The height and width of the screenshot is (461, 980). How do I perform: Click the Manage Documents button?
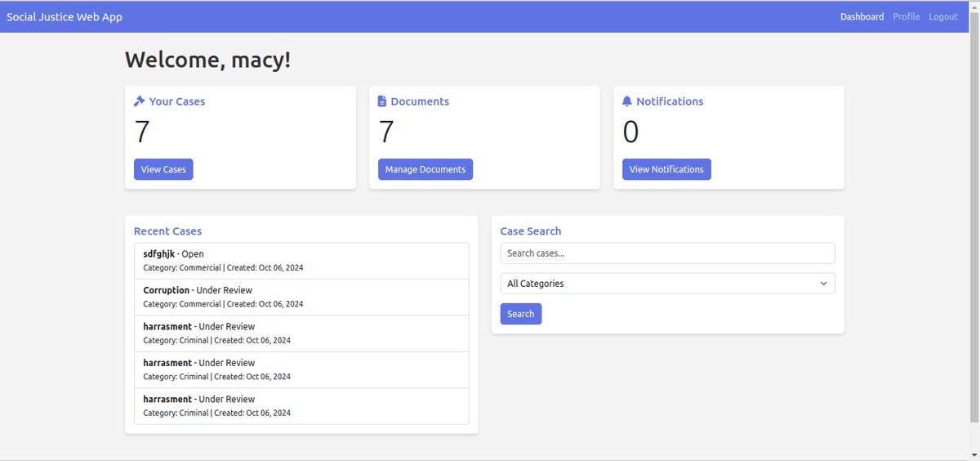(x=425, y=169)
